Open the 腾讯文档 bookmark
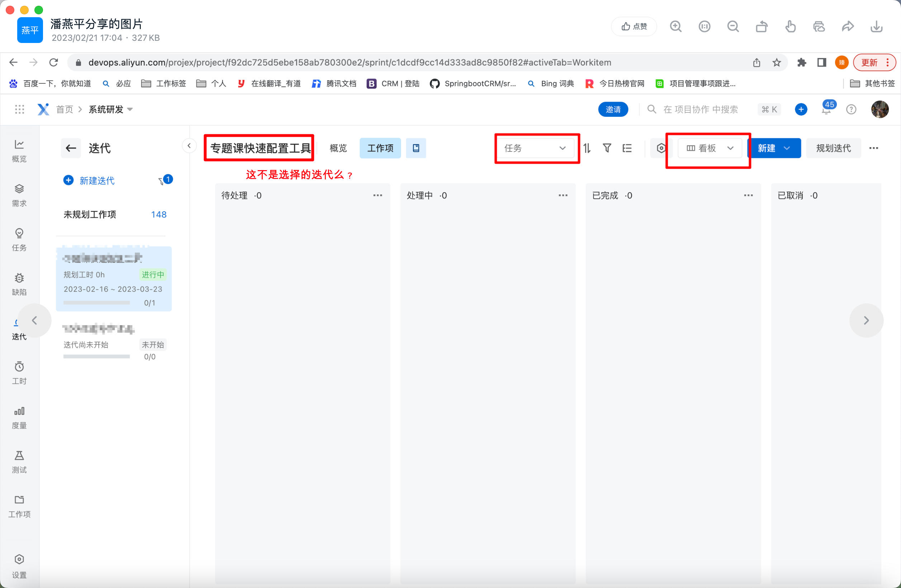 pyautogui.click(x=334, y=84)
